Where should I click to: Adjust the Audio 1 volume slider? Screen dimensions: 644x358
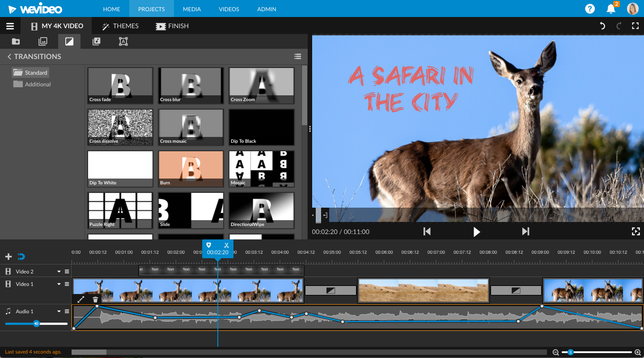pos(19,324)
